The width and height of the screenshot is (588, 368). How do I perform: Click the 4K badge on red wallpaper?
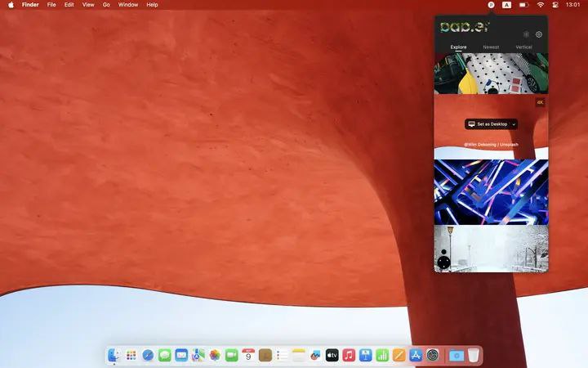coord(540,102)
